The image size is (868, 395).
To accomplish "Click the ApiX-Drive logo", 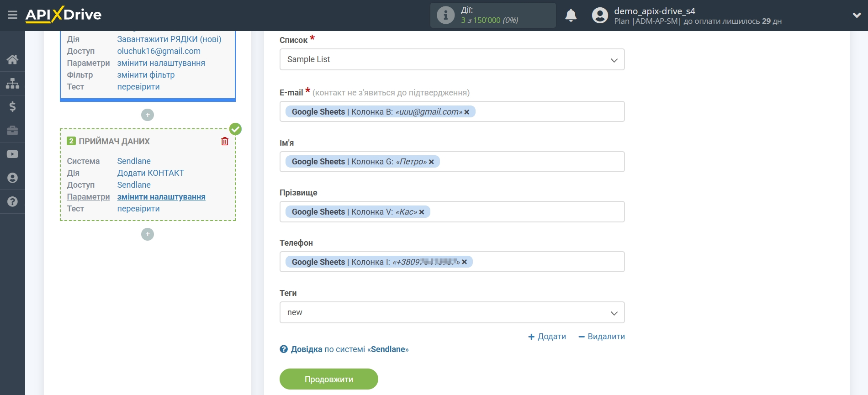I will [x=64, y=15].
